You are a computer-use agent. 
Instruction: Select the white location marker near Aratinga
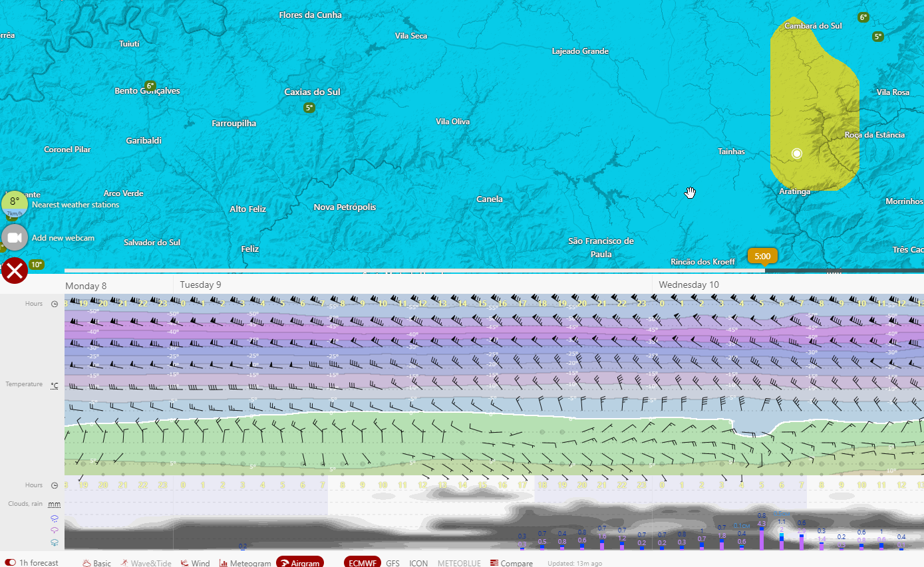(x=797, y=154)
